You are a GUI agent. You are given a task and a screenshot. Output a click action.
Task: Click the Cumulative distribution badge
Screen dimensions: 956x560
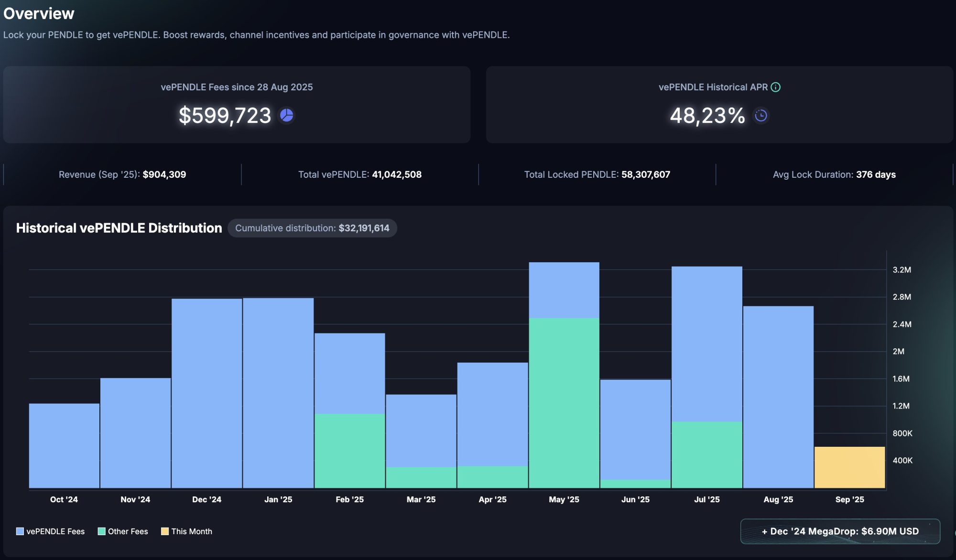[312, 228]
